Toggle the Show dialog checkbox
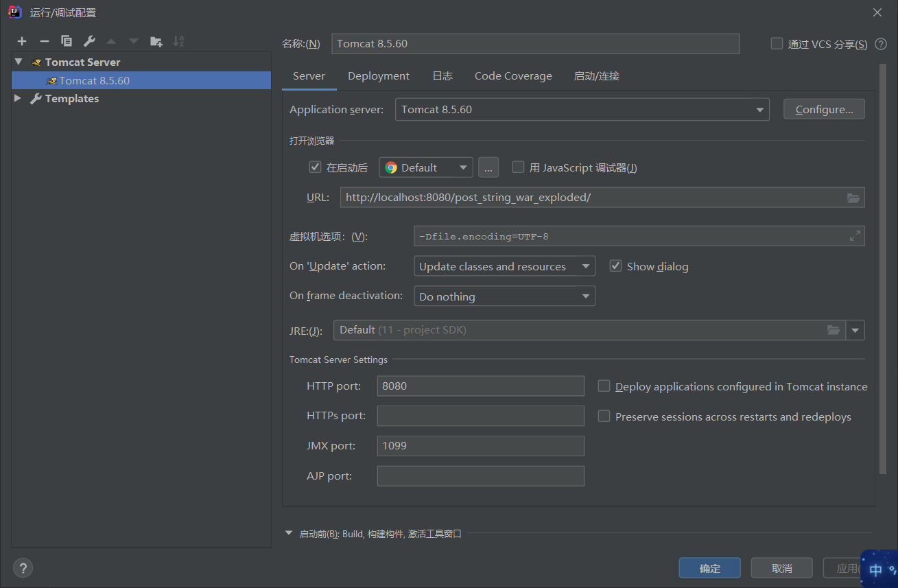Image resolution: width=898 pixels, height=588 pixels. tap(615, 266)
